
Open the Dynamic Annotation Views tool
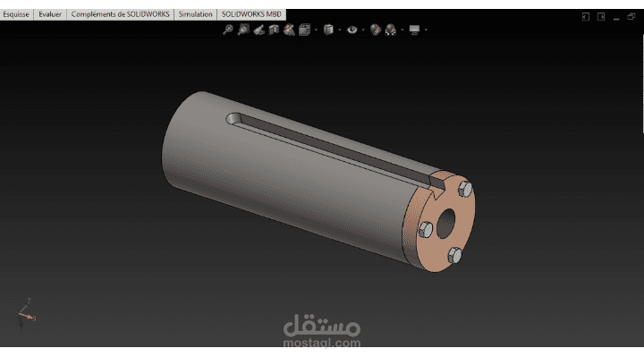(x=289, y=30)
